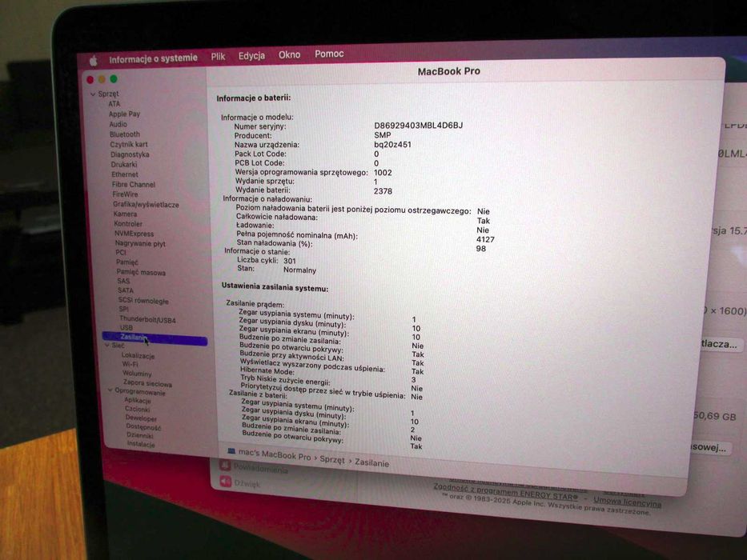Screen dimensions: 747x560
Task: Select Ethernet in sidebar
Action: pos(125,174)
